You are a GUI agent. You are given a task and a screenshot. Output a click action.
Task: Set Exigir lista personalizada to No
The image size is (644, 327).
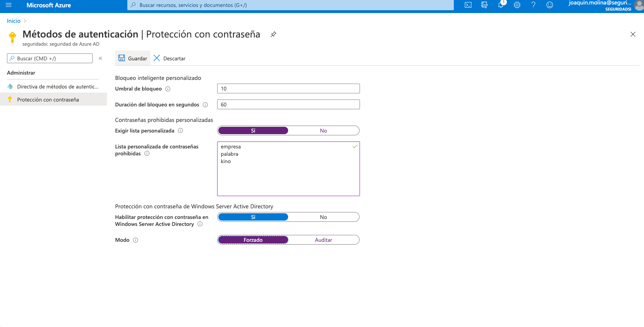(x=323, y=131)
